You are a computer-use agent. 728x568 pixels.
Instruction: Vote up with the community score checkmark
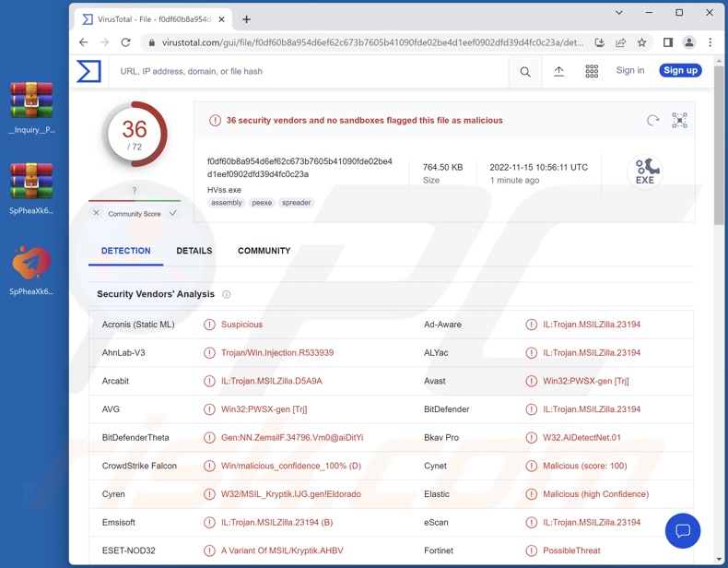(172, 213)
